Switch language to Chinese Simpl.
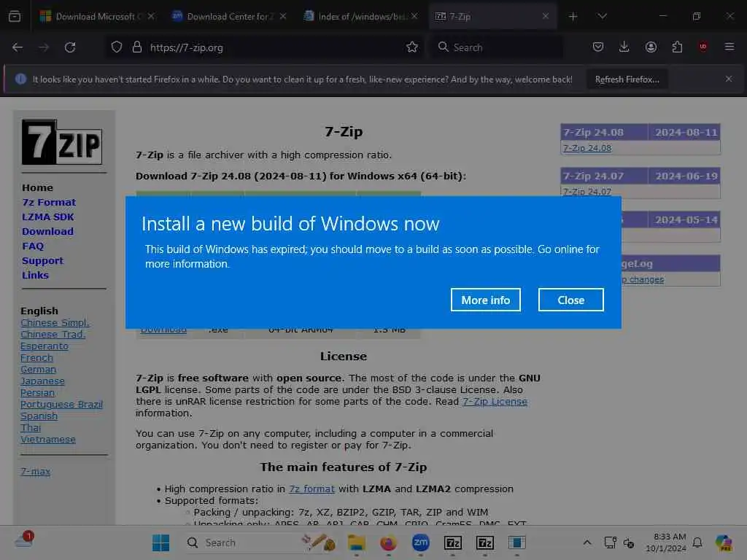Viewport: 747px width, 560px height. 55,323
